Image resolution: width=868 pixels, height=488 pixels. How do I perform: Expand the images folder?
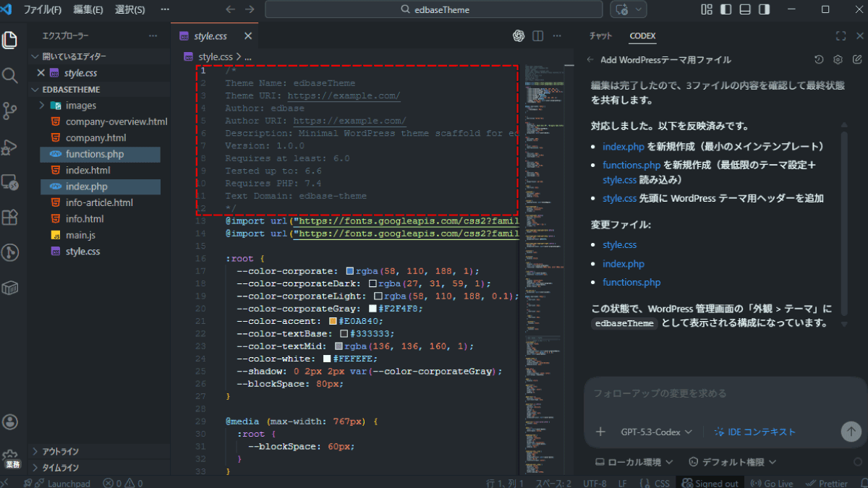[43, 106]
